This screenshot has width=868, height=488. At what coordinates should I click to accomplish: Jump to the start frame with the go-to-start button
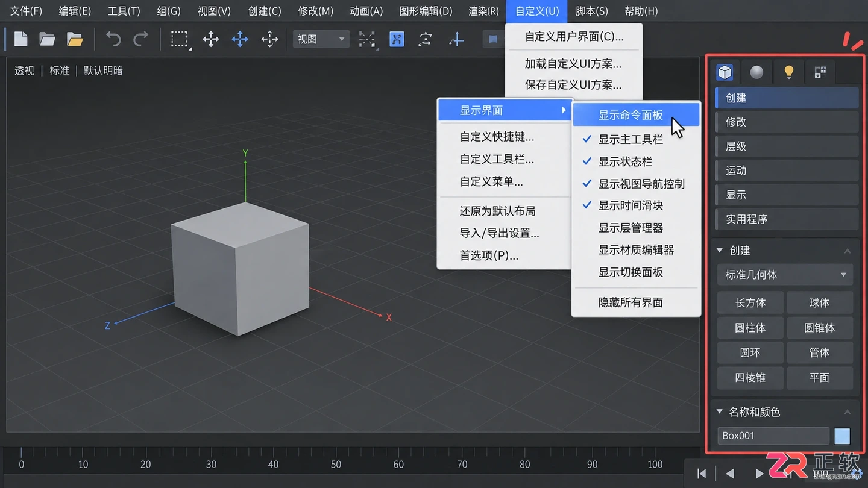tap(701, 474)
